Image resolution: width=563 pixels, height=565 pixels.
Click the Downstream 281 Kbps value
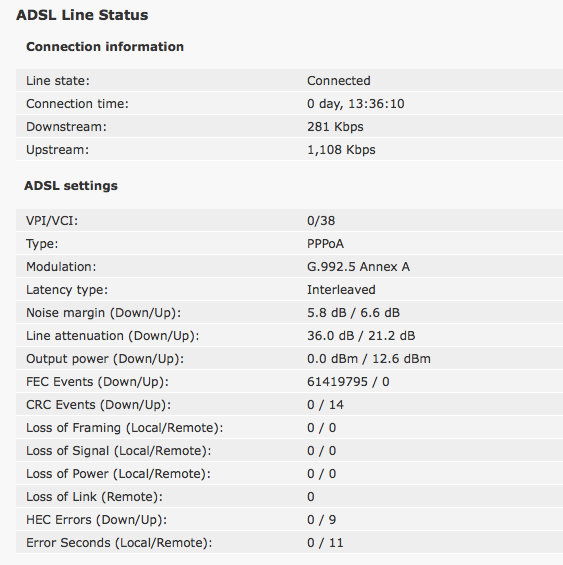335,127
